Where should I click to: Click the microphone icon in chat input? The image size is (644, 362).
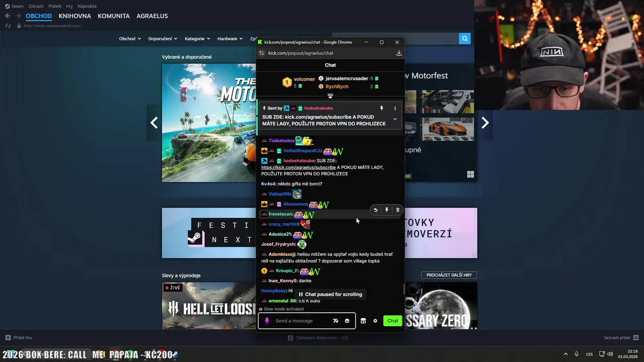pyautogui.click(x=267, y=321)
